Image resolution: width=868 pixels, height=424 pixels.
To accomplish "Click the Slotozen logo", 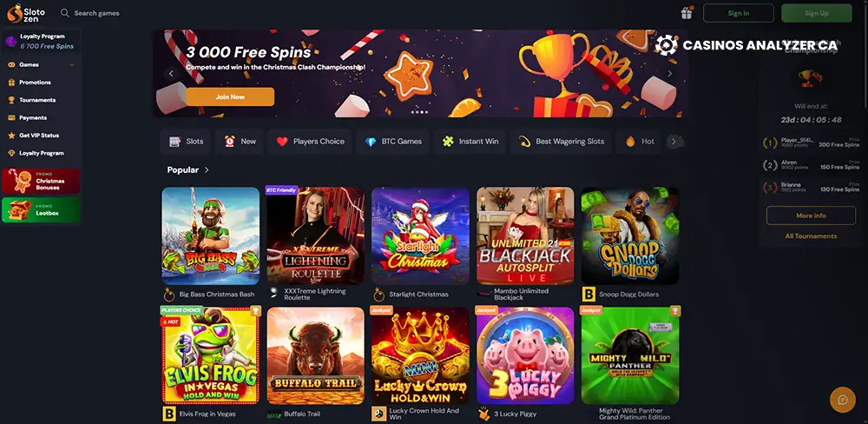I will (25, 13).
